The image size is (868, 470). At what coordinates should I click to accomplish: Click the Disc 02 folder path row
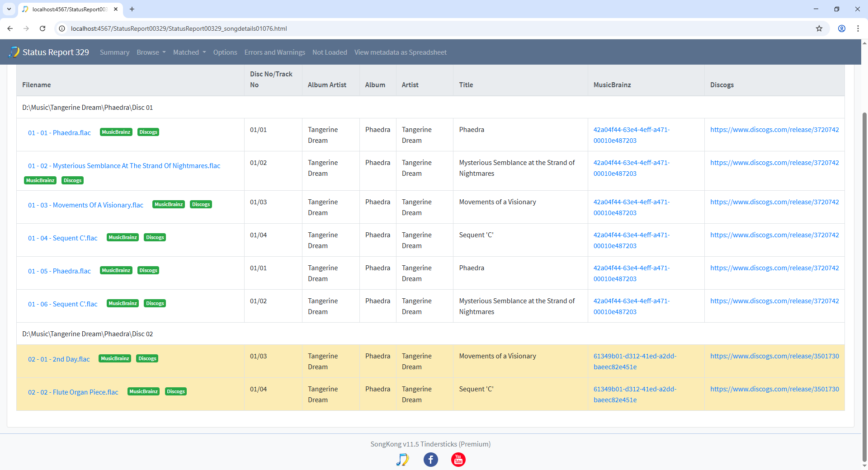click(x=430, y=334)
